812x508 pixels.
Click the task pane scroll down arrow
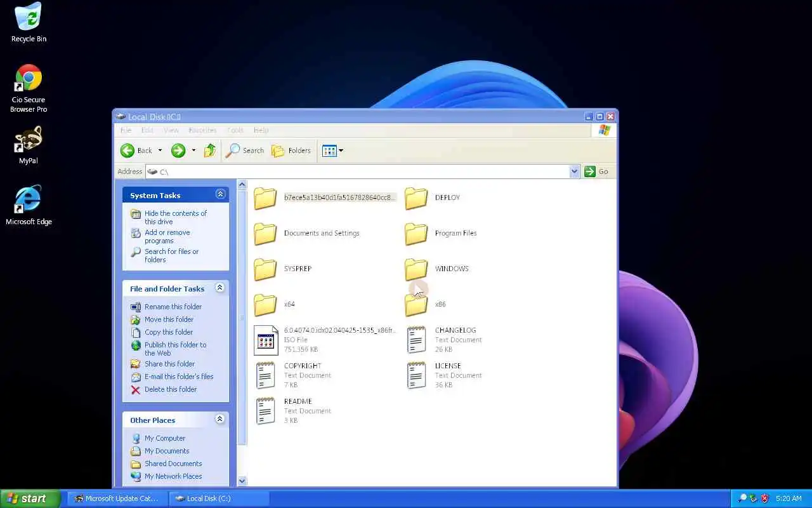[242, 481]
